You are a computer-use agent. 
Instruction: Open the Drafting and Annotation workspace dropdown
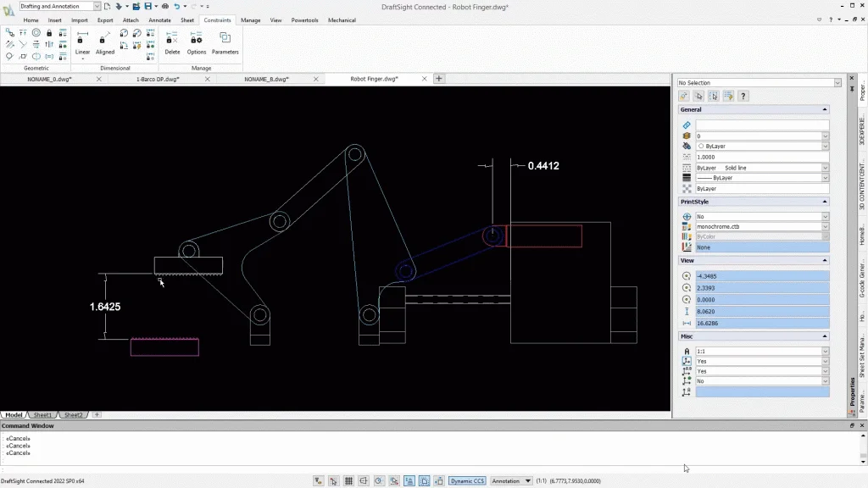click(x=97, y=6)
